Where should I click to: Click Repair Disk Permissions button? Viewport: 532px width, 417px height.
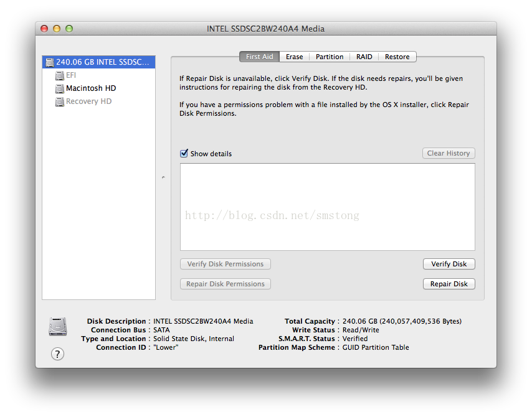pos(226,284)
